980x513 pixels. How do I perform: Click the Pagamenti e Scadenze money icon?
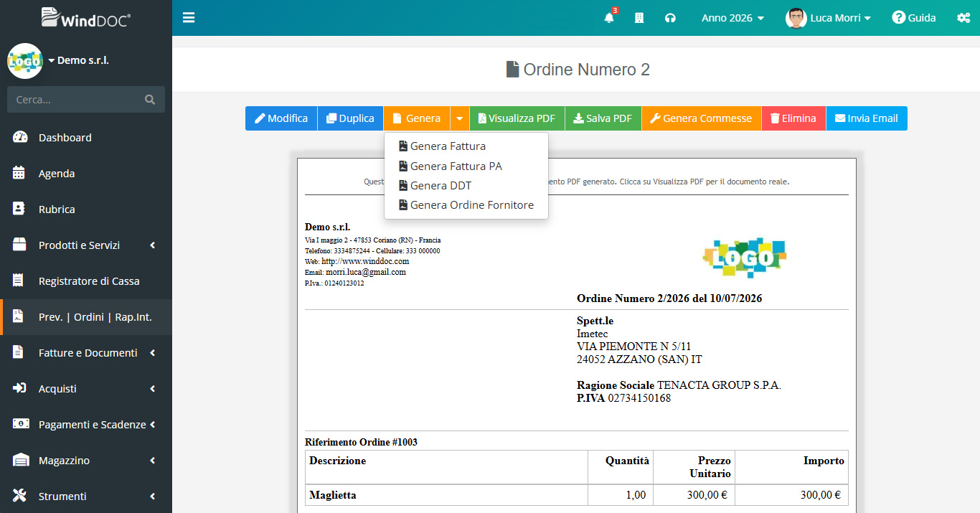pos(21,424)
